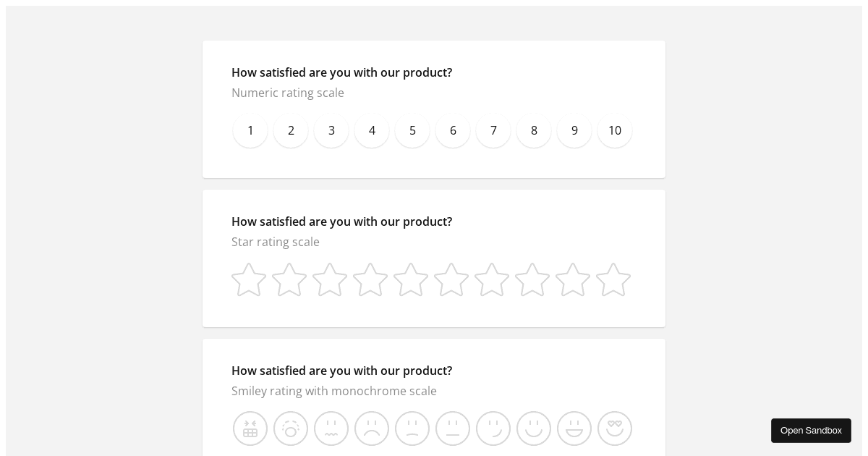868x456 pixels.
Task: Select the frowning sad face smiley
Action: pos(372,428)
